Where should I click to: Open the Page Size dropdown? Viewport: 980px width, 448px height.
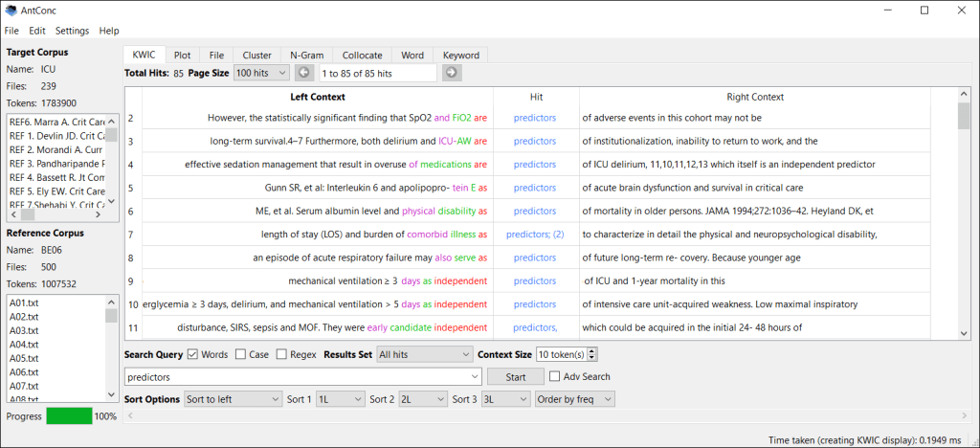coord(260,73)
